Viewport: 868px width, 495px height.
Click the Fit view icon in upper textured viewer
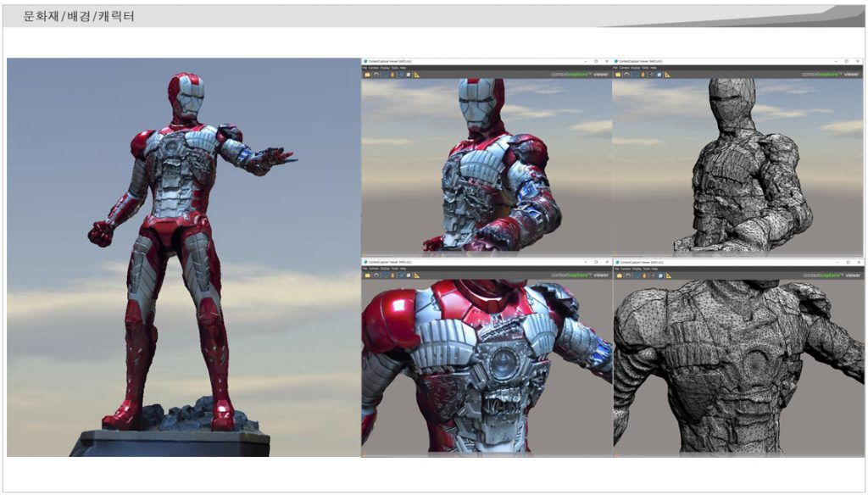[x=401, y=75]
